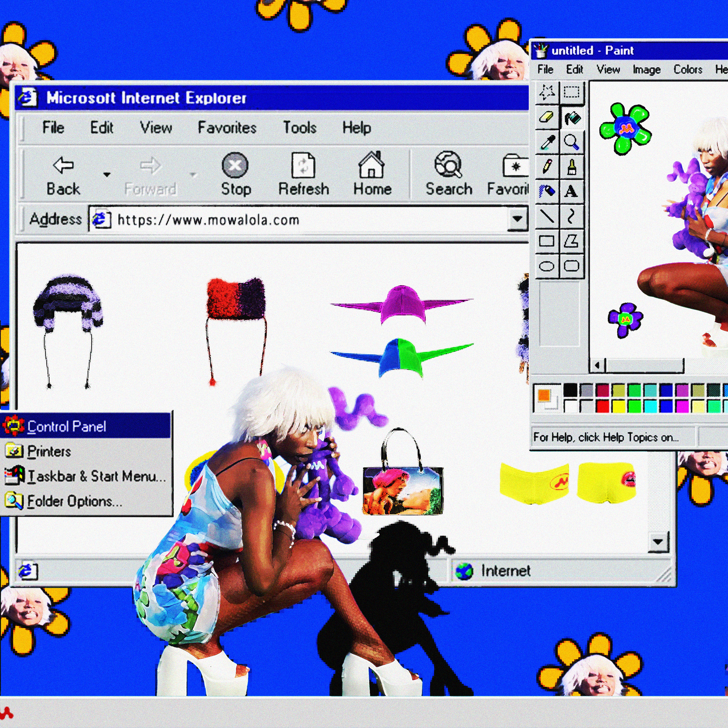Select the white swatch in Paint palette
The height and width of the screenshot is (728, 728).
click(571, 406)
